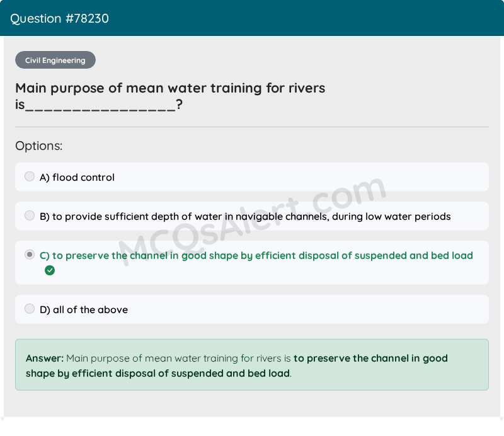Choose option C about preserving channel shape
This screenshot has height=436, width=504.
(x=256, y=256)
